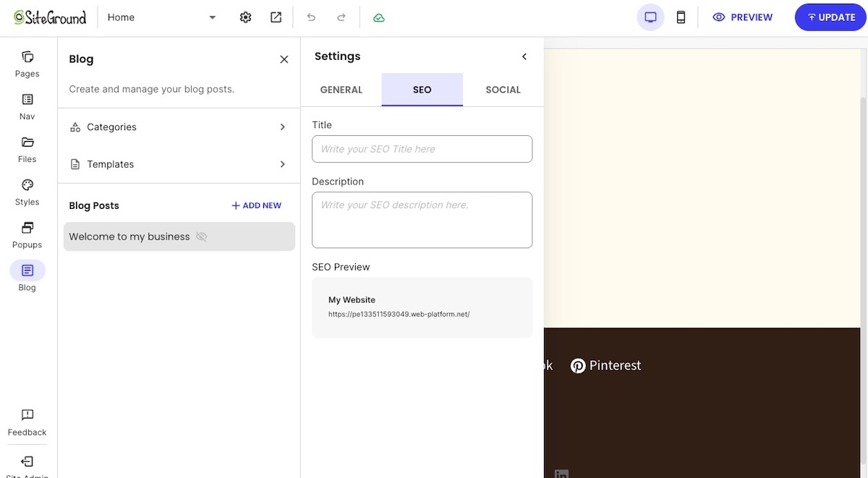Click the LinkedIn icon in the footer
The width and height of the screenshot is (868, 478).
561,474
